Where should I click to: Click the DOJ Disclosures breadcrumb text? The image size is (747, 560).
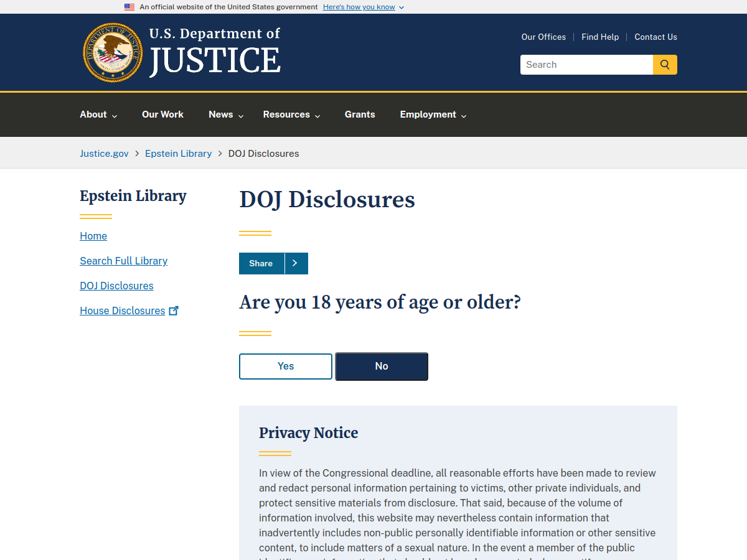pyautogui.click(x=263, y=153)
